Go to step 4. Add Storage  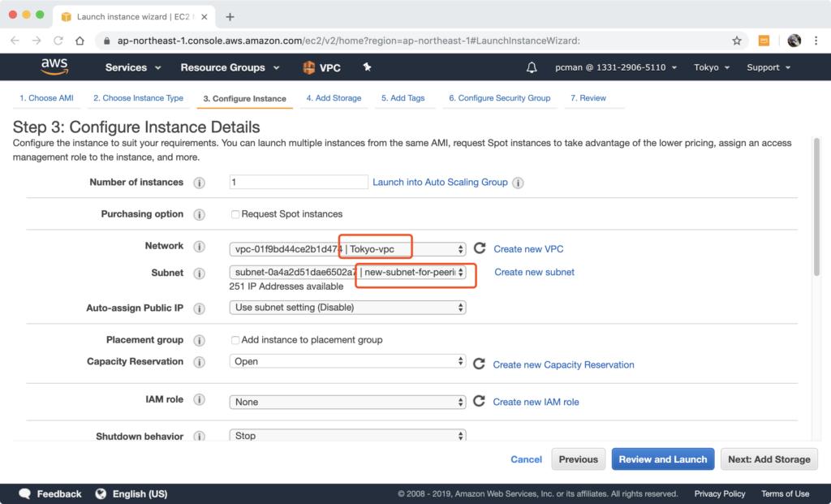pos(334,98)
